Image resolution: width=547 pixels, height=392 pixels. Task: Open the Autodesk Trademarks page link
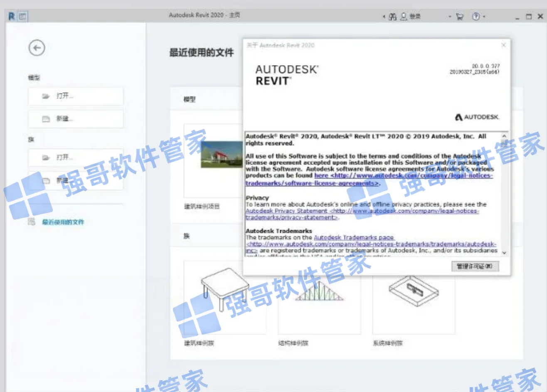(x=354, y=238)
